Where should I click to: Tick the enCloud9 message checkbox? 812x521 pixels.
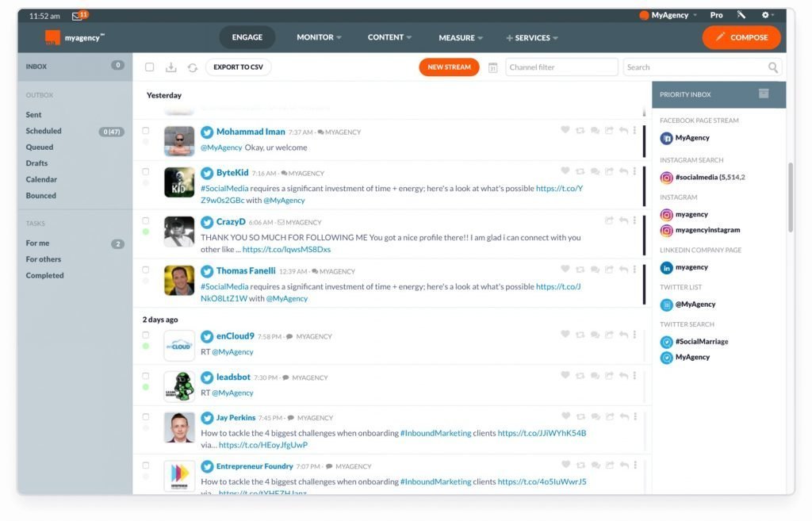[x=146, y=335]
